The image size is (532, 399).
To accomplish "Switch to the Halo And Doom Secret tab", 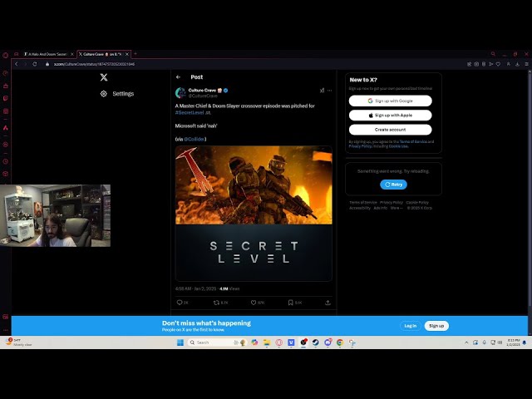I will [x=47, y=54].
